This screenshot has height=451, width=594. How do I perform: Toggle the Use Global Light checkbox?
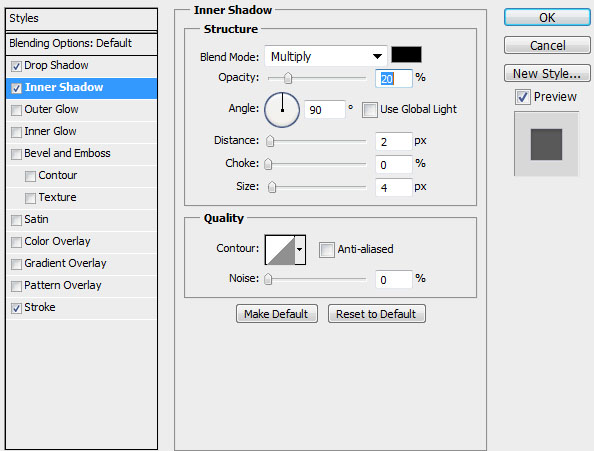(369, 110)
